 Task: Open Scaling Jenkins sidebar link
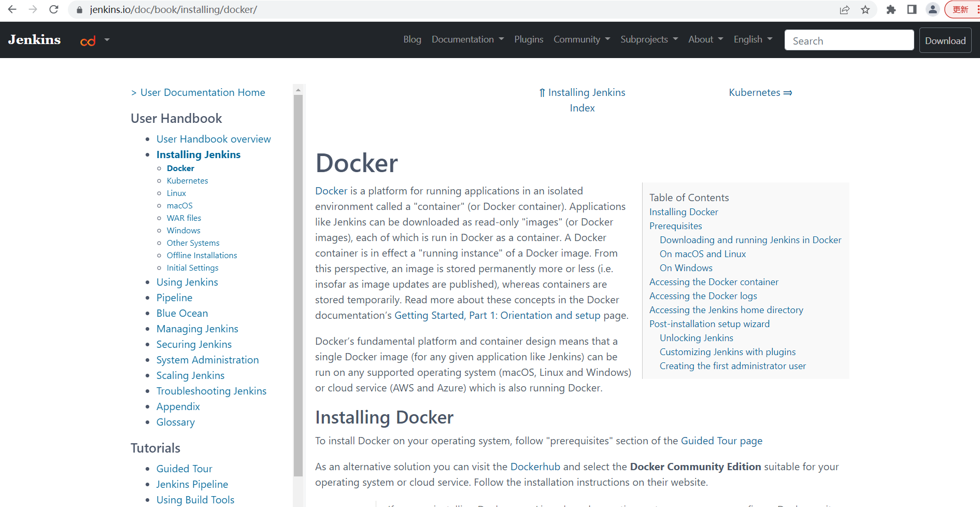coord(190,375)
